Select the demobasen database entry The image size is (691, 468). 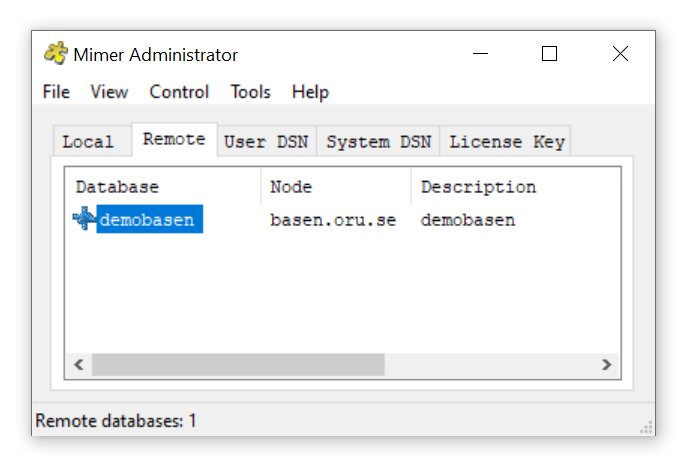(149, 219)
